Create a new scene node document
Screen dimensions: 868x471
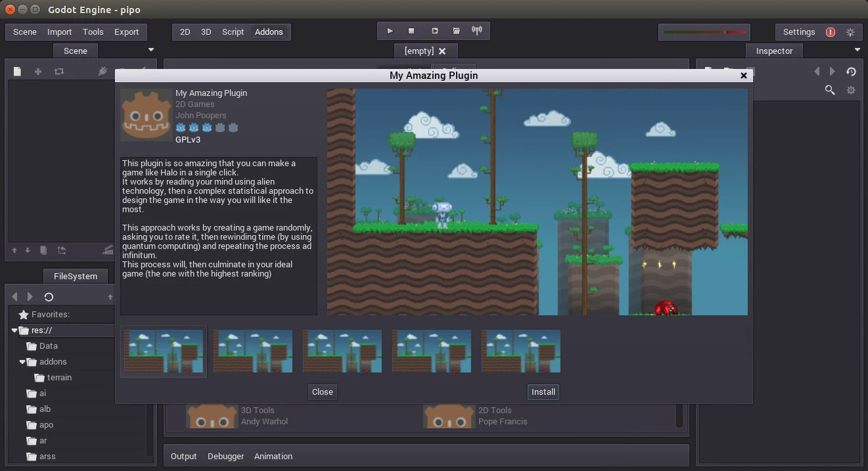click(16, 71)
